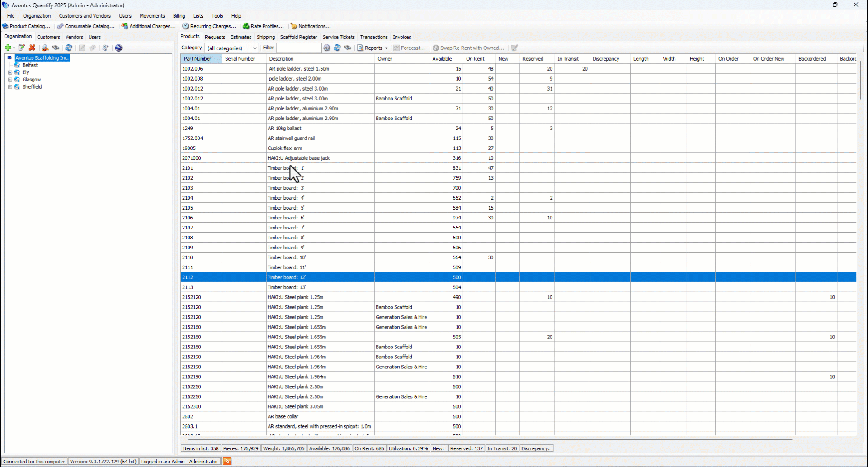The image size is (868, 467).
Task: Switch to the Scaffold Register tab
Action: [298, 37]
